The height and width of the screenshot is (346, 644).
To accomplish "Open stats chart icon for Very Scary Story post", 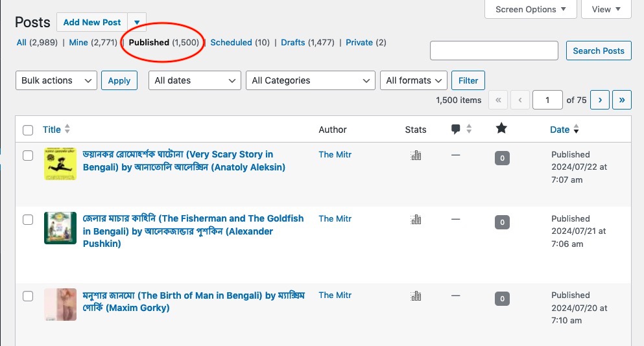I will coord(416,156).
